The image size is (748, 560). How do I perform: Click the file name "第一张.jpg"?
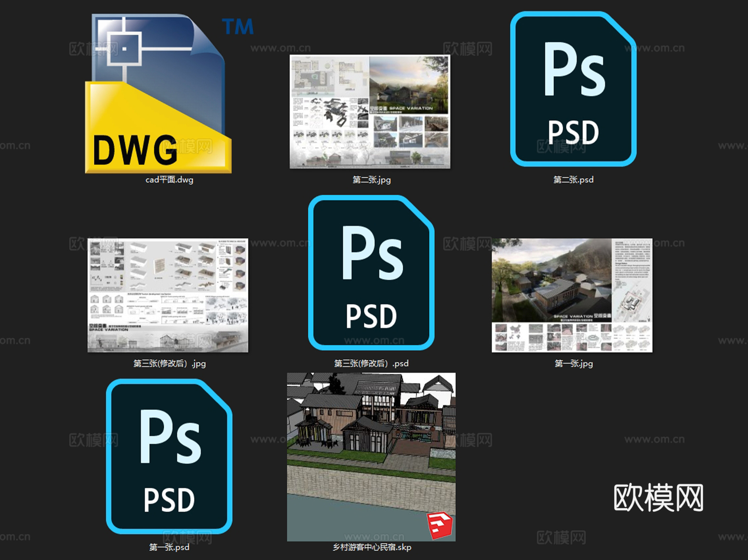573,363
